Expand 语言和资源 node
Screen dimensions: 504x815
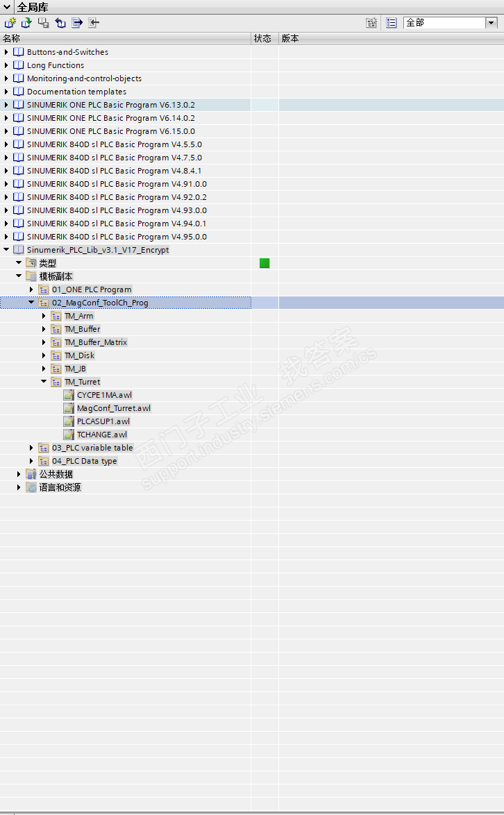point(19,487)
